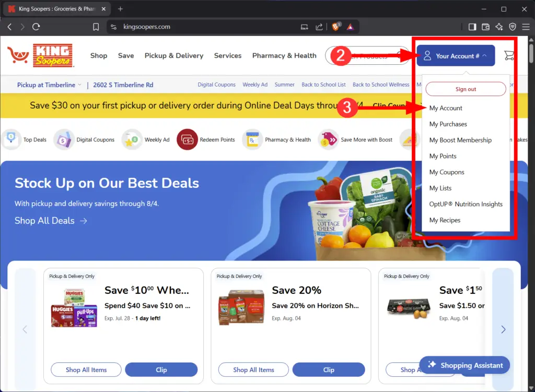The height and width of the screenshot is (392, 535).
Task: Open Pickup at Timberline store selector
Action: click(x=49, y=85)
